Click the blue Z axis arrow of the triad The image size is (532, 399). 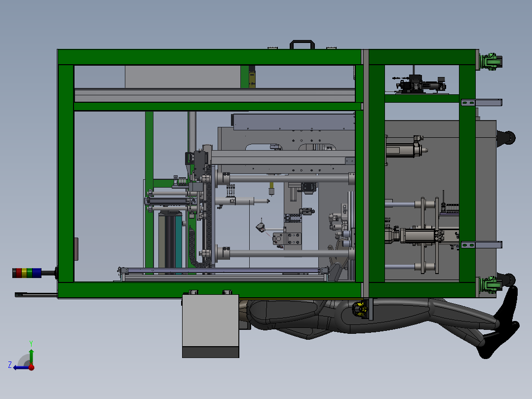(20, 367)
